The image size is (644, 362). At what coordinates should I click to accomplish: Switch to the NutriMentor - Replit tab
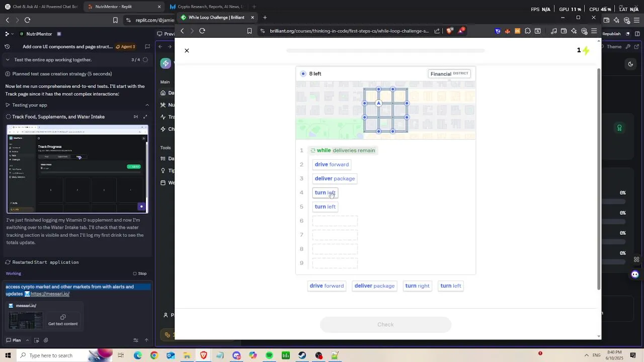click(113, 7)
